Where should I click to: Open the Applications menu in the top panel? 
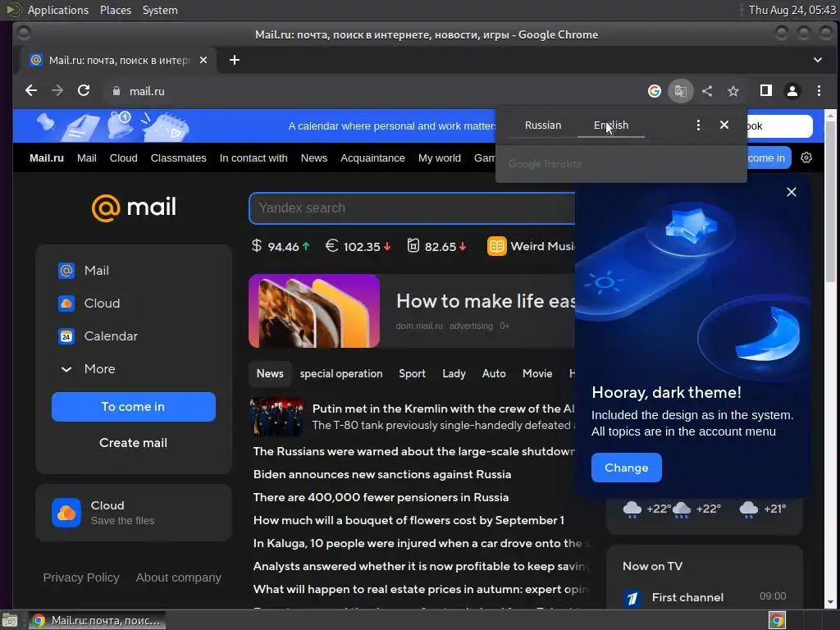click(58, 10)
